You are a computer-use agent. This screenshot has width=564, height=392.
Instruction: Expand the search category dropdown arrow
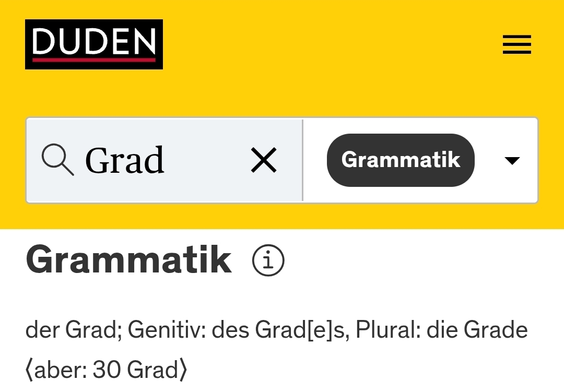coord(512,160)
